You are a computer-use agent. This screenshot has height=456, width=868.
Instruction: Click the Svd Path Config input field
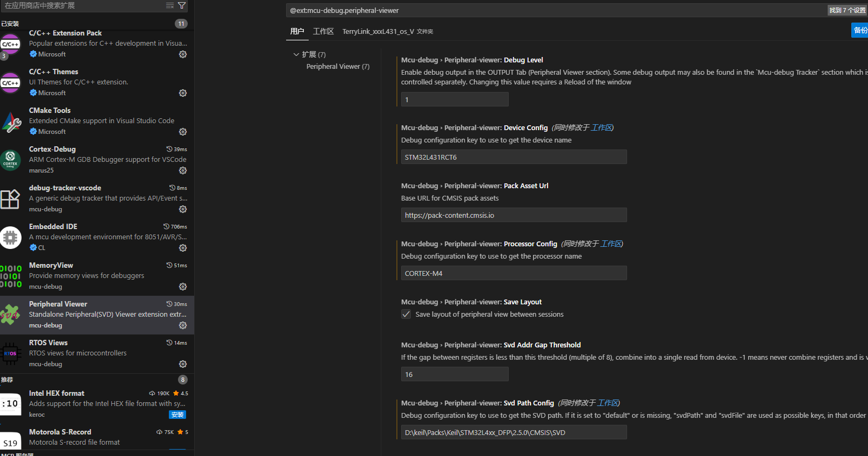pyautogui.click(x=514, y=432)
